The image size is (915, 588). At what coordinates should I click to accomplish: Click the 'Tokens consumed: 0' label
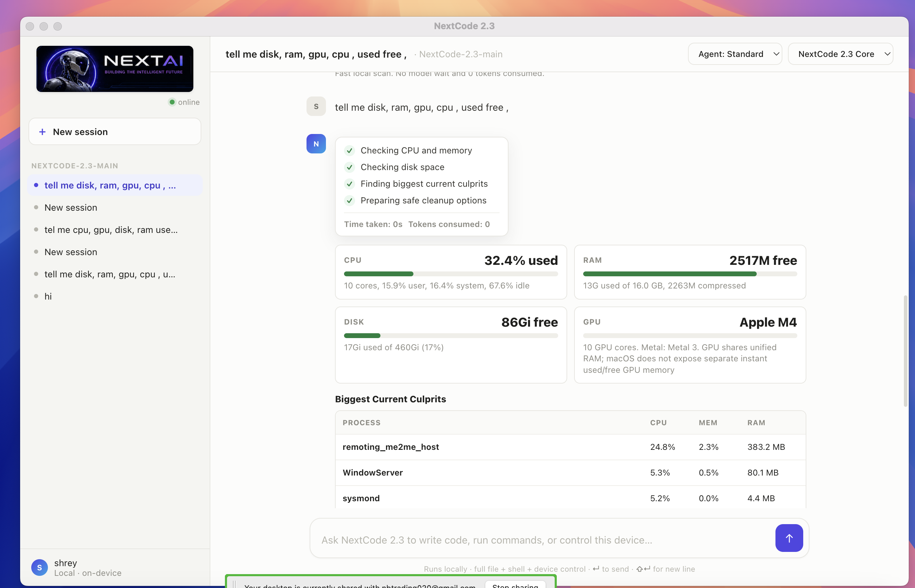(449, 224)
